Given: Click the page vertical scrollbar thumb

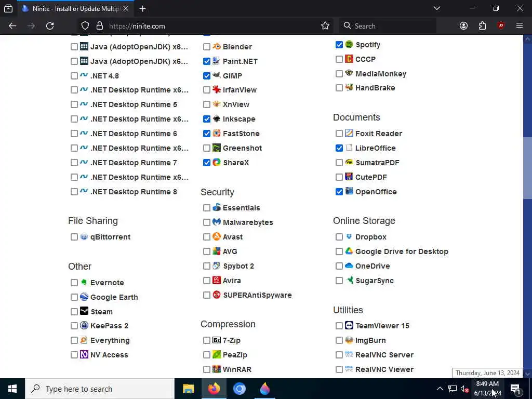Looking at the screenshot, I should pos(527,168).
